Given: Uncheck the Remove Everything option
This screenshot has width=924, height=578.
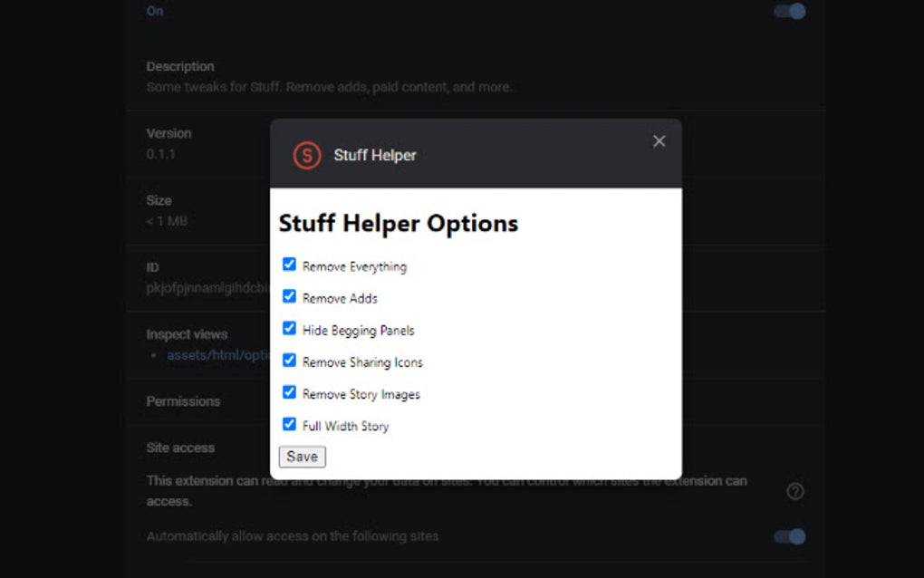Looking at the screenshot, I should 290,264.
